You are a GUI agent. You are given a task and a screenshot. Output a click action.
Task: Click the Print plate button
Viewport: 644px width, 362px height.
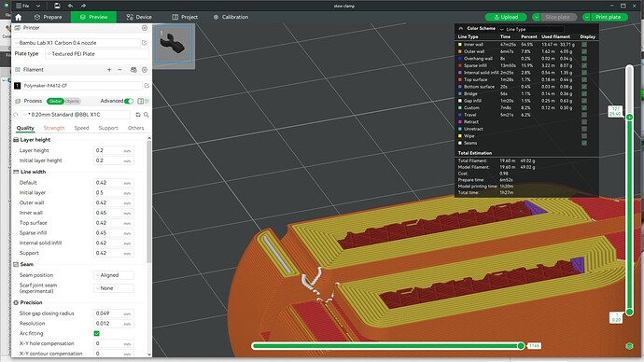click(609, 17)
